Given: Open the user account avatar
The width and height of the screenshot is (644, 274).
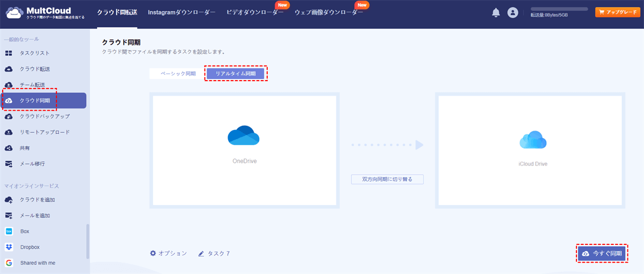Looking at the screenshot, I should coord(513,13).
